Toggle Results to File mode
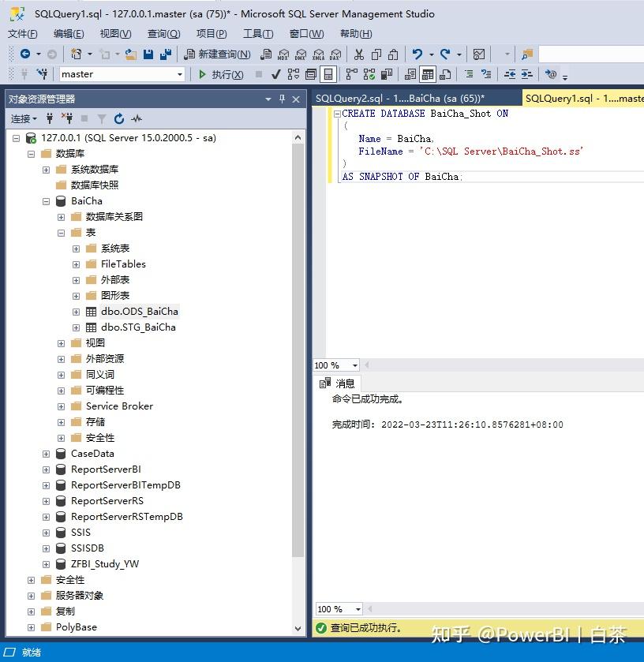 (444, 75)
